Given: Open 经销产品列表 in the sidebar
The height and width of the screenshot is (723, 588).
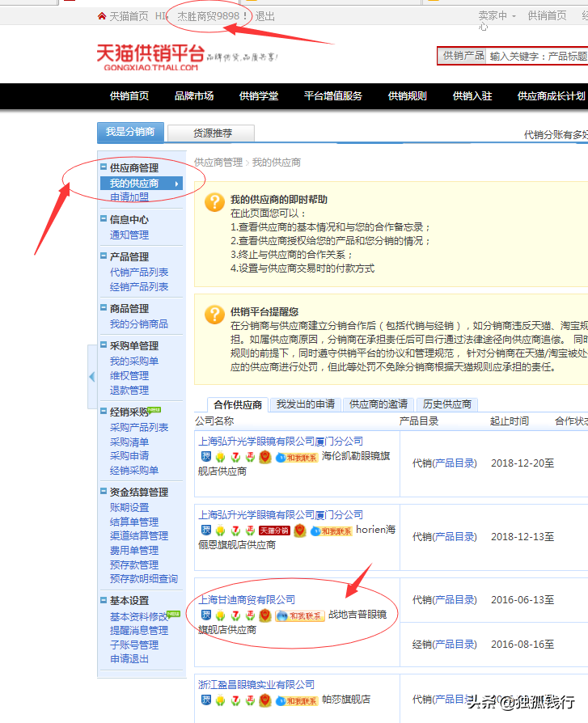Looking at the screenshot, I should pos(139,287).
